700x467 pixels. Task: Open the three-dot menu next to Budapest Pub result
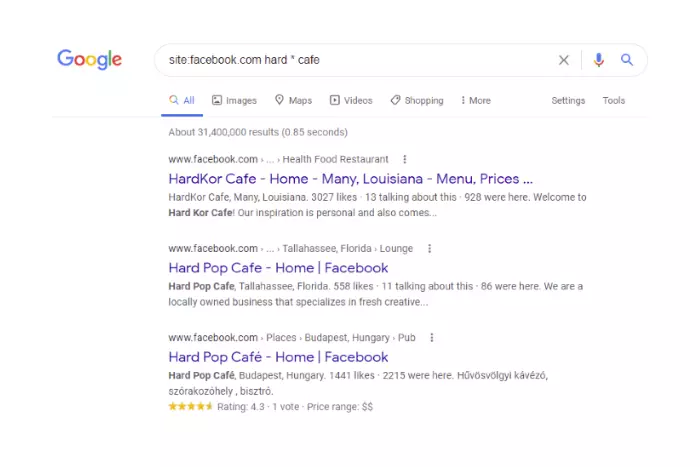[x=431, y=338]
